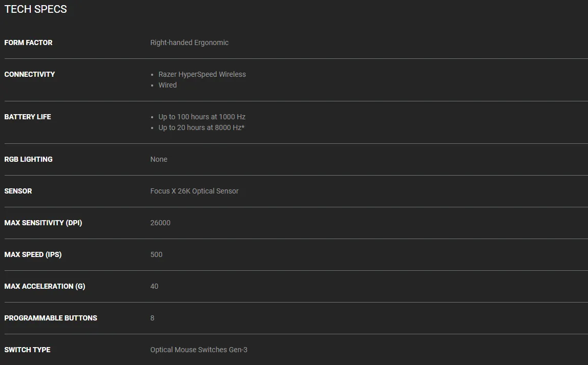Viewport: 588px width, 365px height.
Task: Click the None value for RGB lighting
Action: [159, 159]
